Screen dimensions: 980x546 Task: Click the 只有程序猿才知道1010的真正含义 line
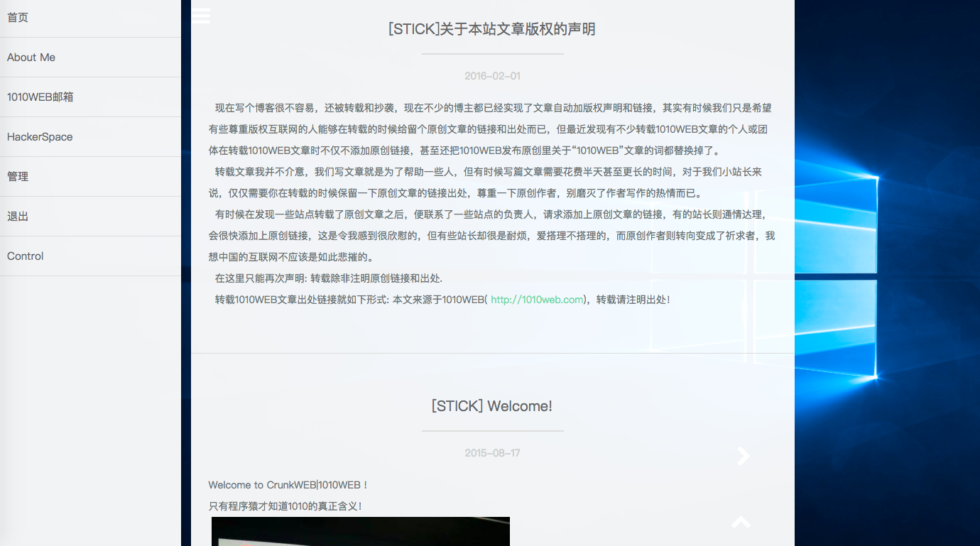click(x=285, y=506)
